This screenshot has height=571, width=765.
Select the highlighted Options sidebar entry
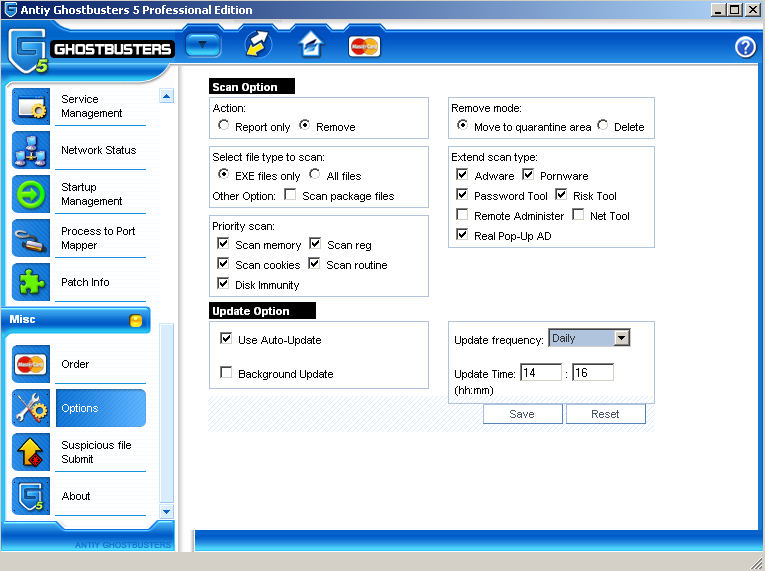101,408
